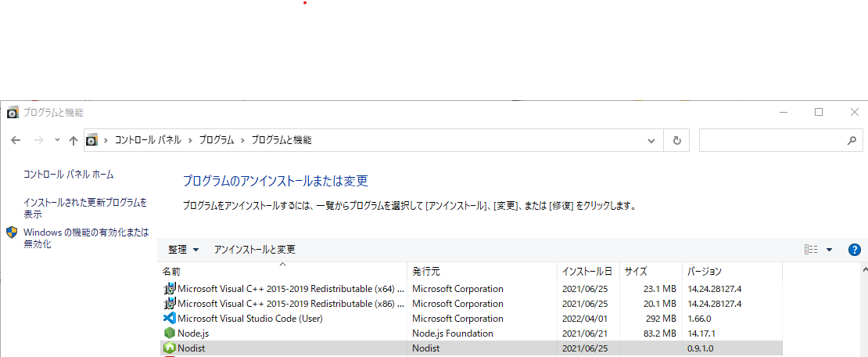Image resolution: width=868 pixels, height=357 pixels.
Task: Open Windows の機能の有効化または無効化 link
Action: (86, 238)
